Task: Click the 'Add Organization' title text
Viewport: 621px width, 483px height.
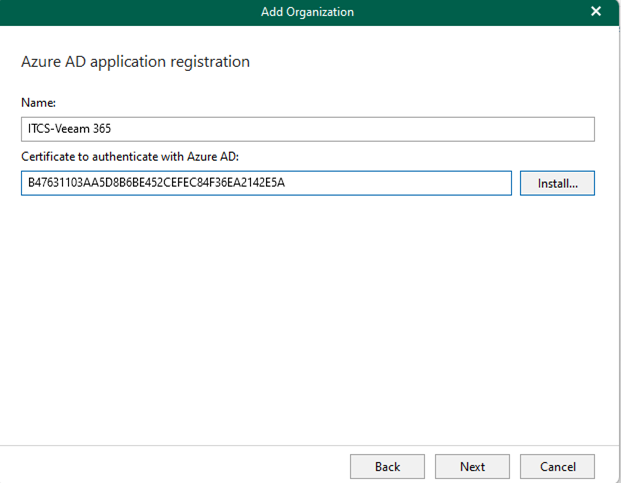Action: coord(307,12)
